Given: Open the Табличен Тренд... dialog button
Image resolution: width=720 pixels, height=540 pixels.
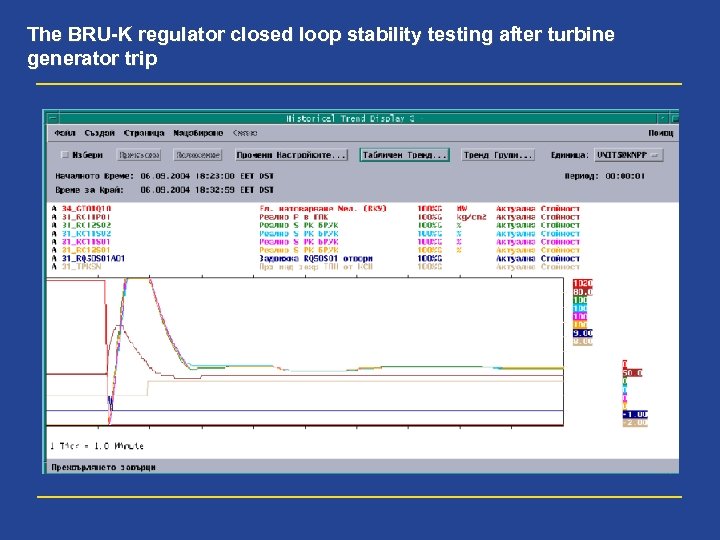Looking at the screenshot, I should [405, 155].
